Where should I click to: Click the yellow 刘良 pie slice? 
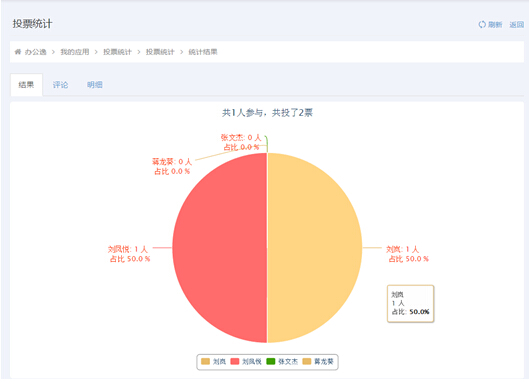[314, 248]
